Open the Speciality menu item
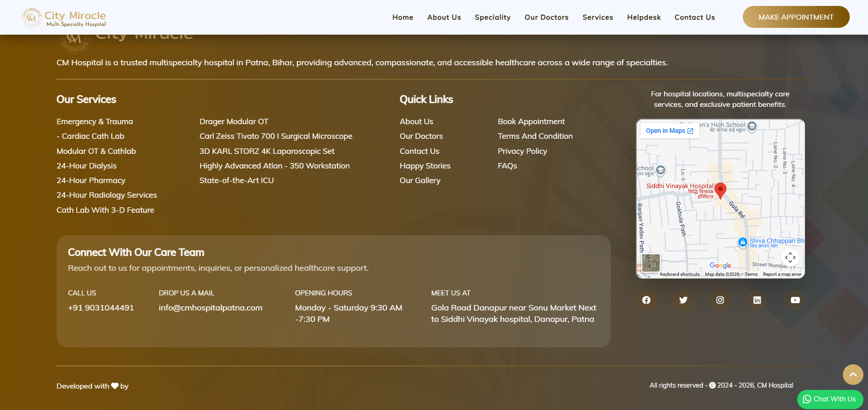Viewport: 868px width, 410px height. pos(492,17)
